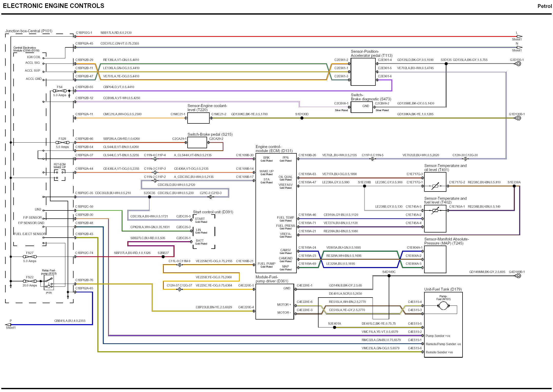Follow the Sheet1 arrow labeled N

[519, 47]
